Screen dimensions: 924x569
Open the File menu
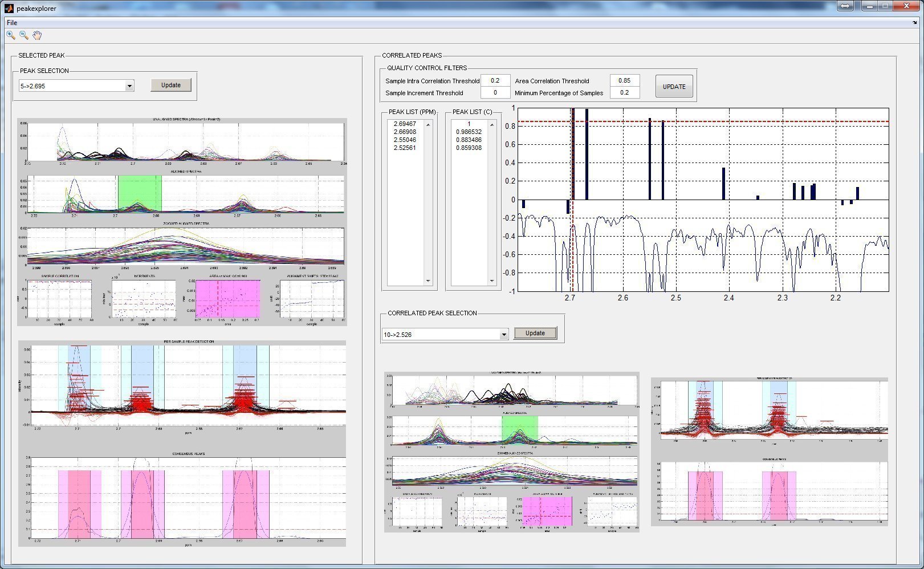[12, 23]
